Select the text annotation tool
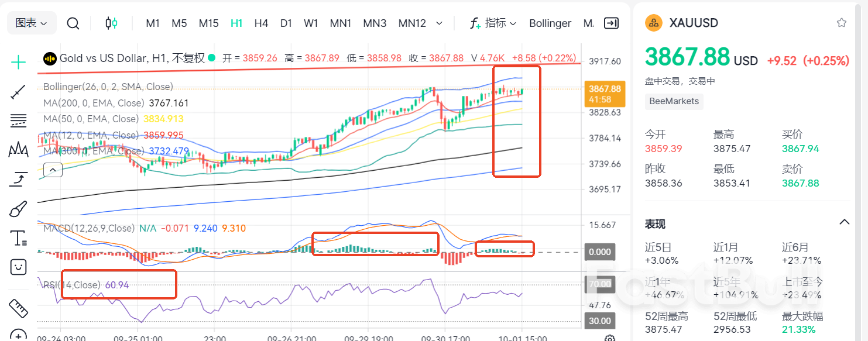Viewport: 868px width, 341px height. pos(18,237)
